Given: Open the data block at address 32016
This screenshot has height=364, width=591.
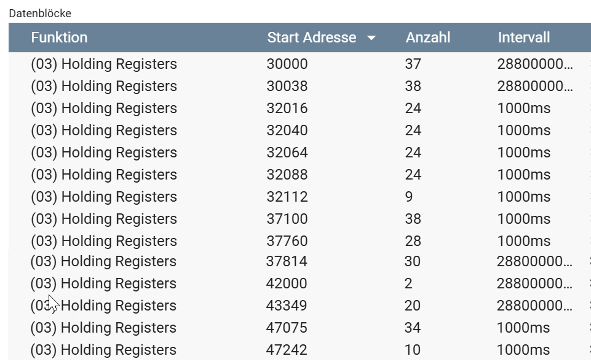Looking at the screenshot, I should click(287, 108).
